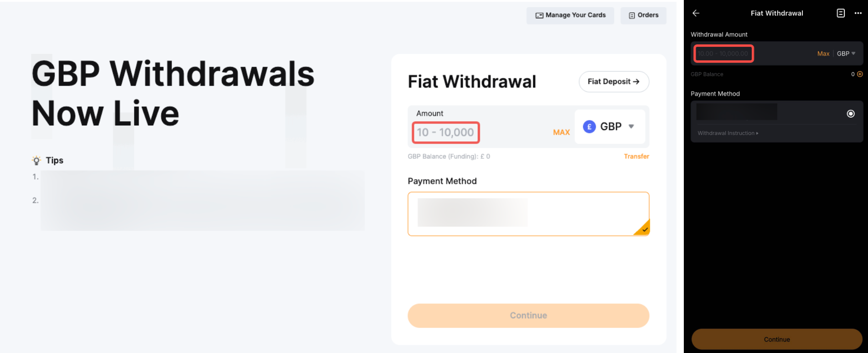Toggle the checked payment method card
Screen dimensions: 868x353
[x=528, y=213]
